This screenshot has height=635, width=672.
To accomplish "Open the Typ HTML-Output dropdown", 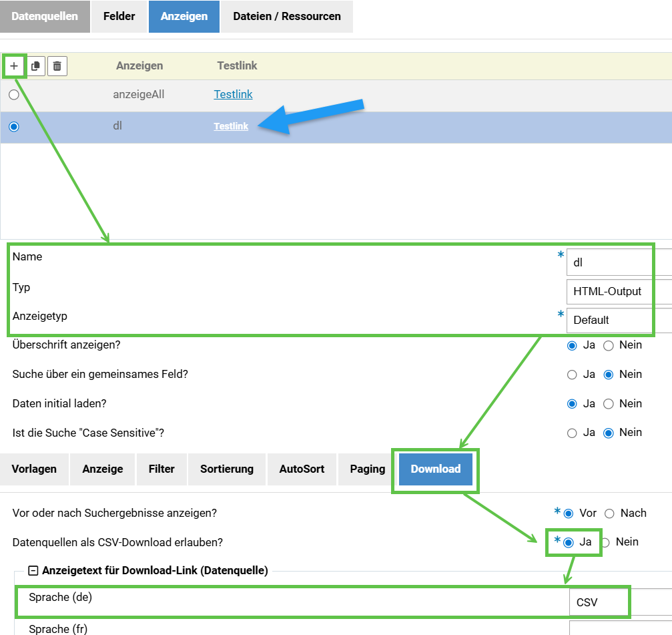I will (x=609, y=291).
